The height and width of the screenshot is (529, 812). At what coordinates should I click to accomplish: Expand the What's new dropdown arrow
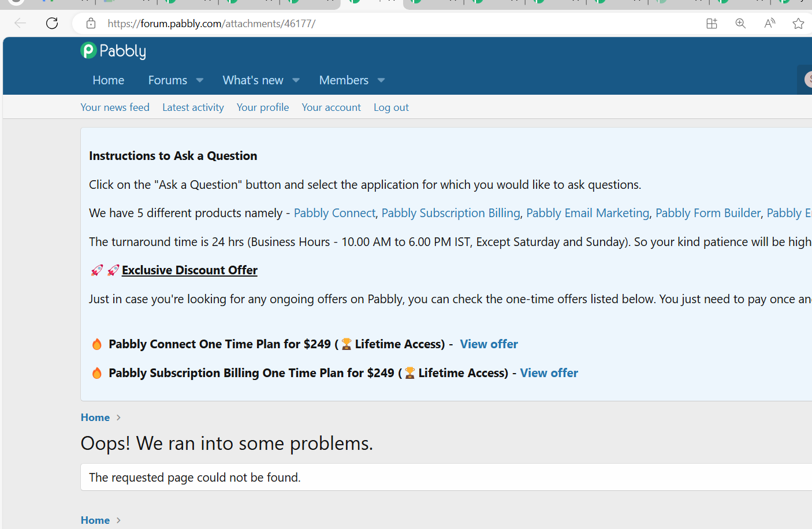coord(296,80)
